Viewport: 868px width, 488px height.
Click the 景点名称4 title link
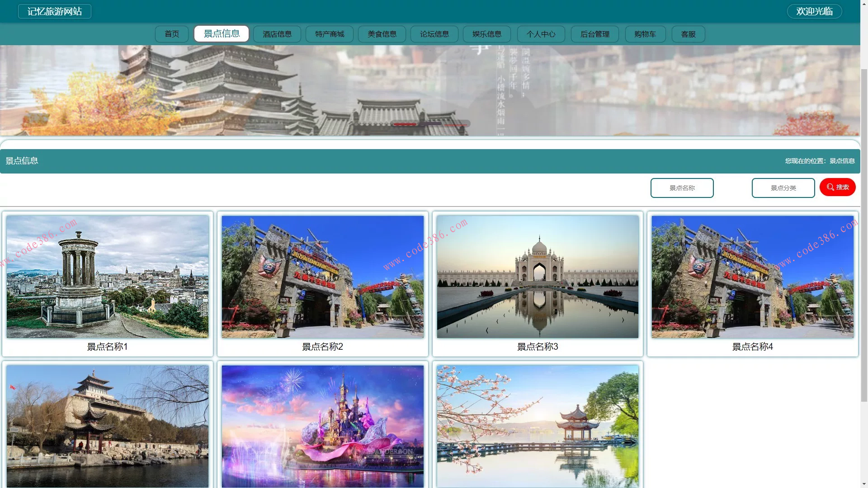(x=752, y=347)
